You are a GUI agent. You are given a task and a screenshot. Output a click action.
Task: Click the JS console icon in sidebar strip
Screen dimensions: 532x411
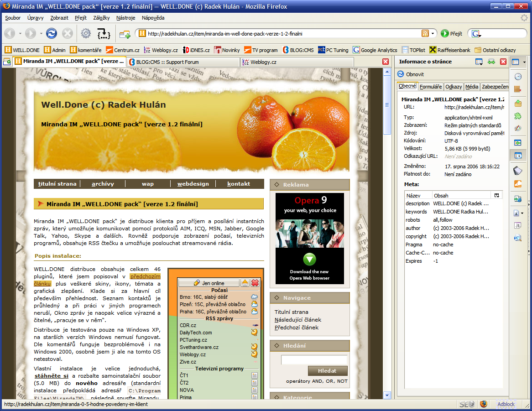(518, 225)
